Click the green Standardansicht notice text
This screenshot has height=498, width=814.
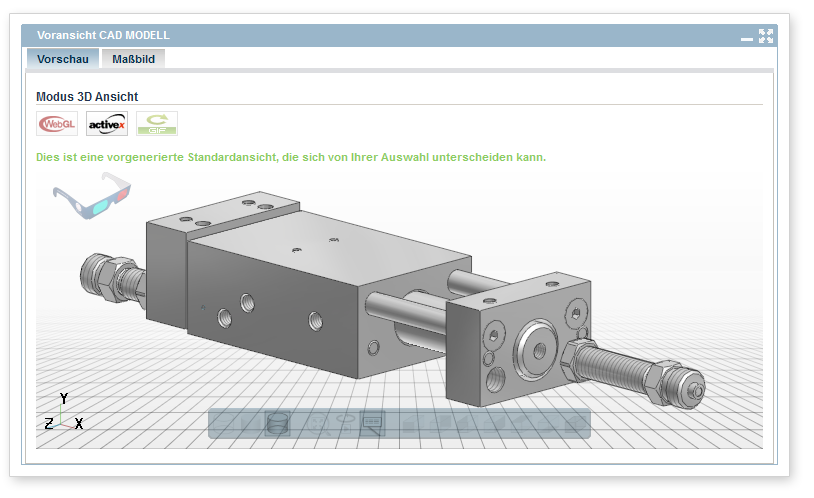pyautogui.click(x=290, y=157)
